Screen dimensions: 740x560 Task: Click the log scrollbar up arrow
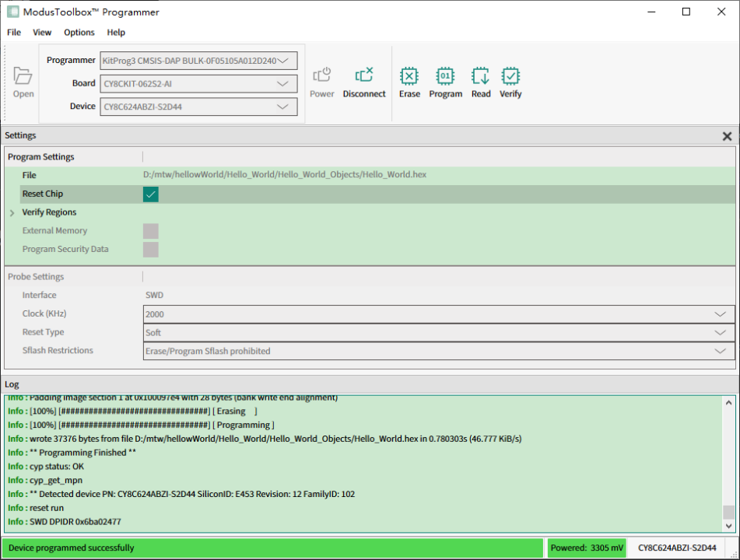tap(728, 402)
